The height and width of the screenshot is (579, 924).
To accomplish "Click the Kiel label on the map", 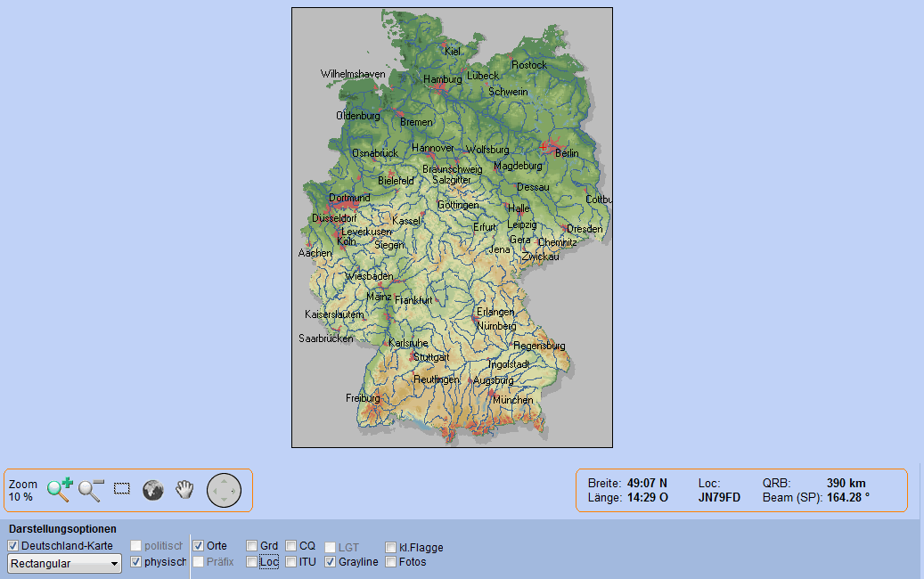I will pyautogui.click(x=453, y=52).
